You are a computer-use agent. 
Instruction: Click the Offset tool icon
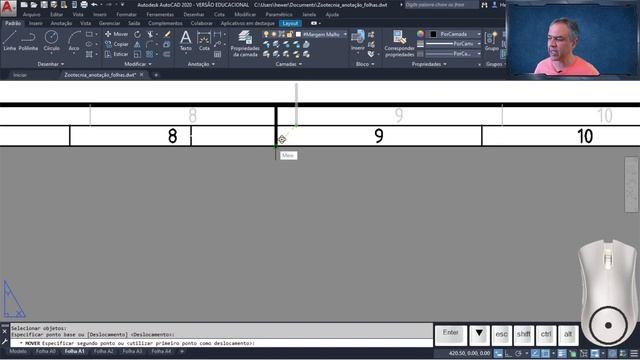click(x=167, y=54)
